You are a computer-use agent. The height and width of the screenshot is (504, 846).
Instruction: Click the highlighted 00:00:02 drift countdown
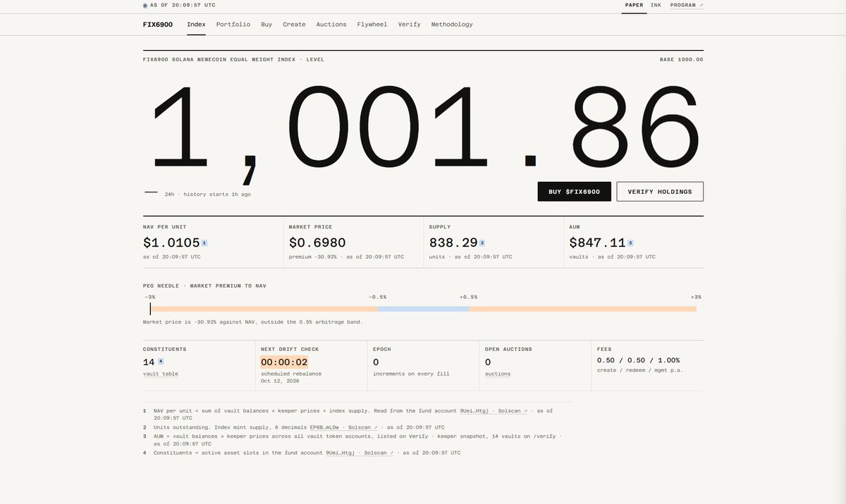(x=284, y=362)
